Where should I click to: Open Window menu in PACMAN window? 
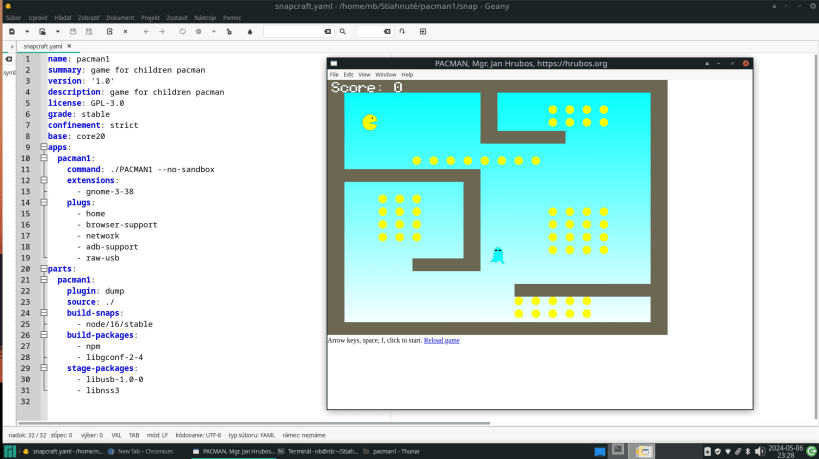click(385, 75)
